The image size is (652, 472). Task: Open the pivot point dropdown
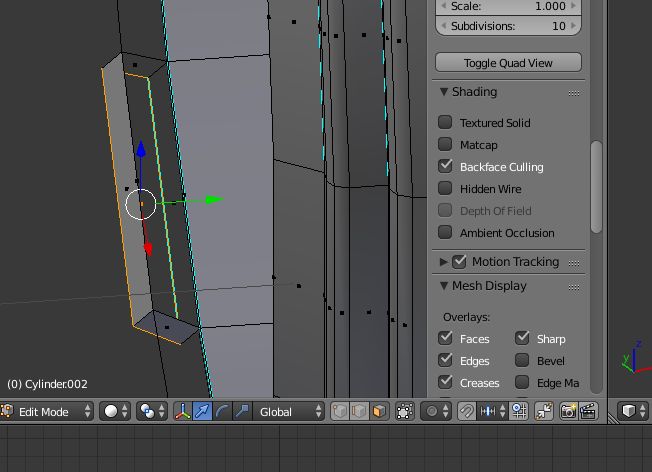[152, 412]
